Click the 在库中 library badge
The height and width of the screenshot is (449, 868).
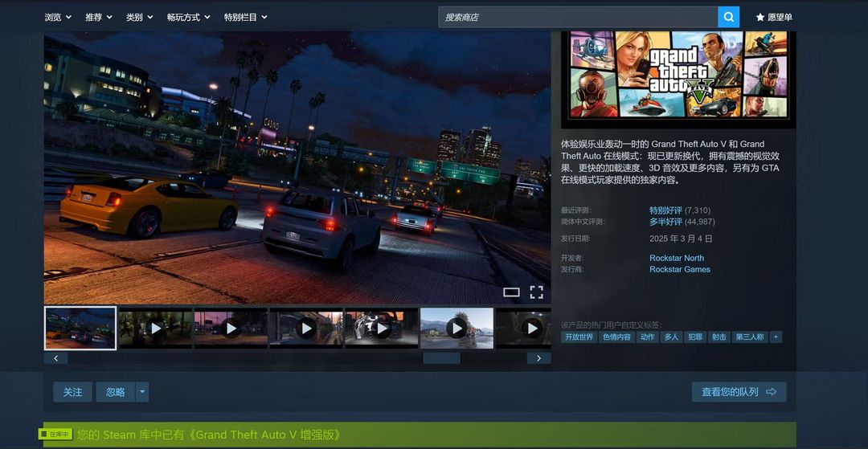click(56, 434)
